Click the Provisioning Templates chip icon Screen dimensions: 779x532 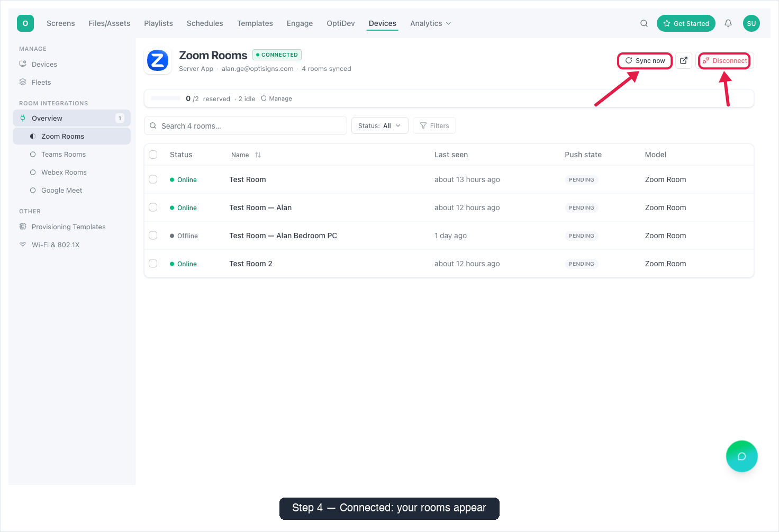pos(23,227)
